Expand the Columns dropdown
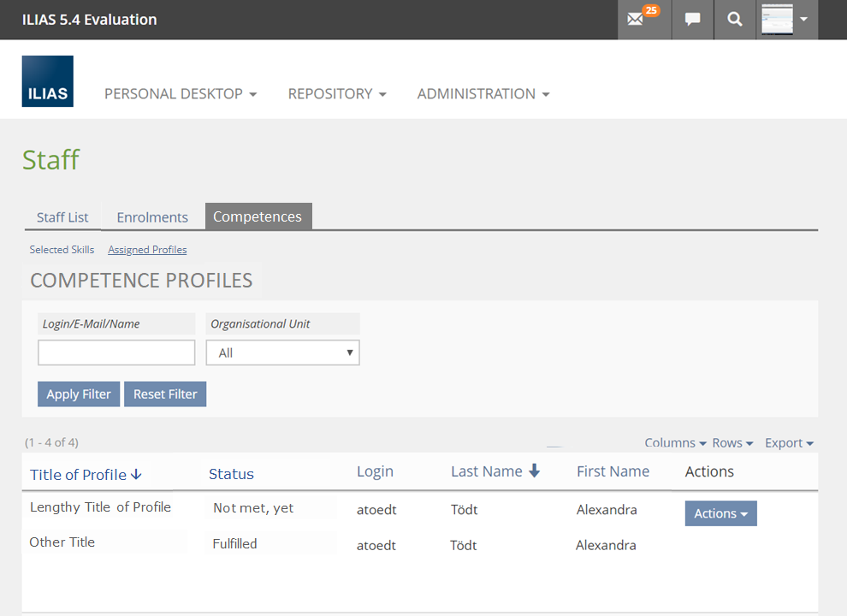The height and width of the screenshot is (616, 847). click(675, 443)
